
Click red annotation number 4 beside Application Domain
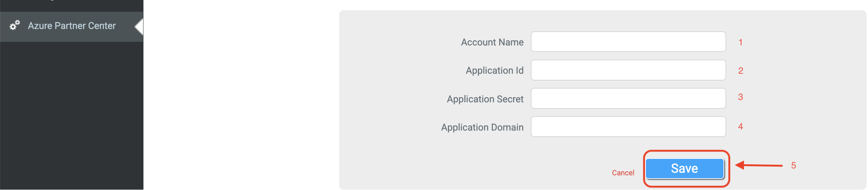pos(740,127)
